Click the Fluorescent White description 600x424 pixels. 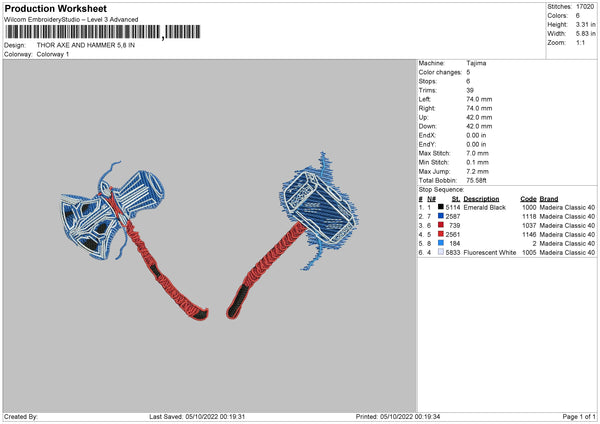pos(490,253)
